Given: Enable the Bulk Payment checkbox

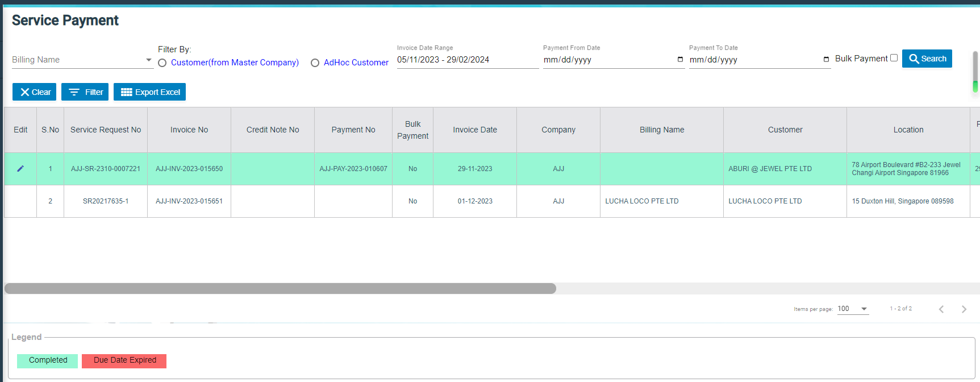Looking at the screenshot, I should pyautogui.click(x=894, y=58).
